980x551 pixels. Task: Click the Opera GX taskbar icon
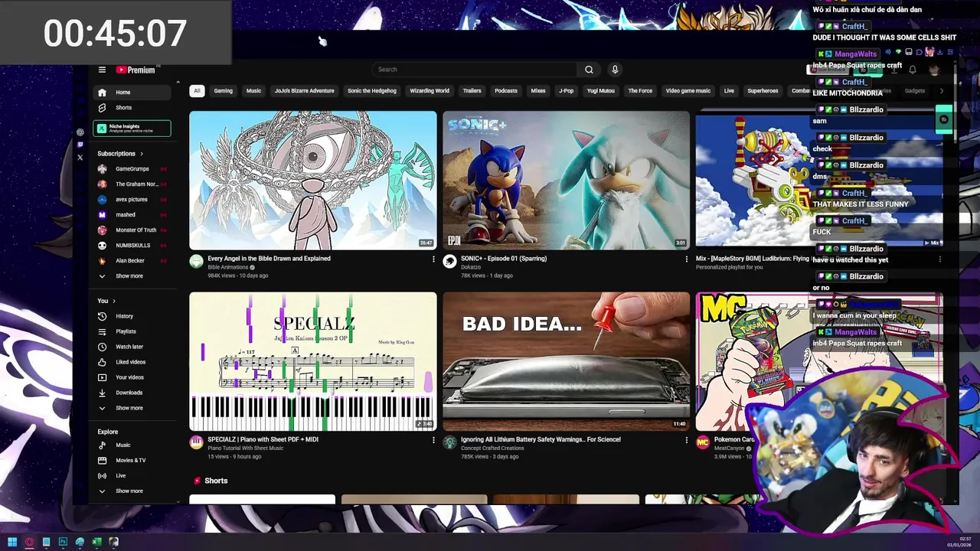[29, 542]
